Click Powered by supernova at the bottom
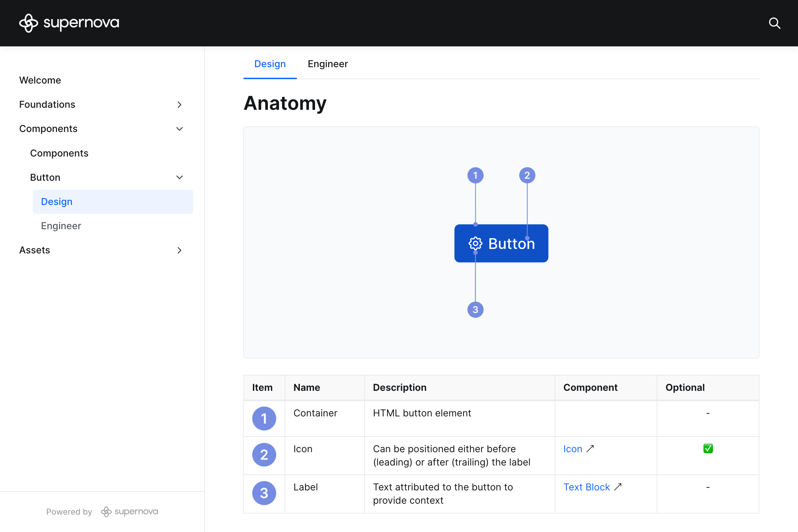This screenshot has width=798, height=532. tap(102, 511)
